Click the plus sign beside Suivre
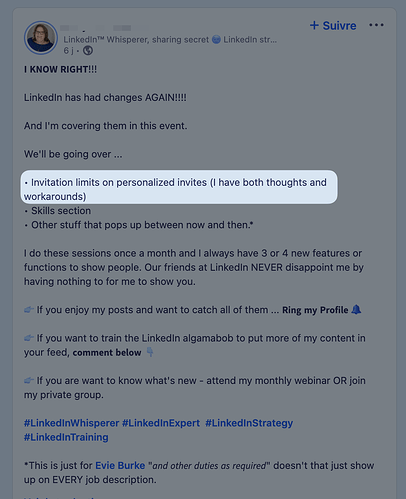 [x=314, y=25]
